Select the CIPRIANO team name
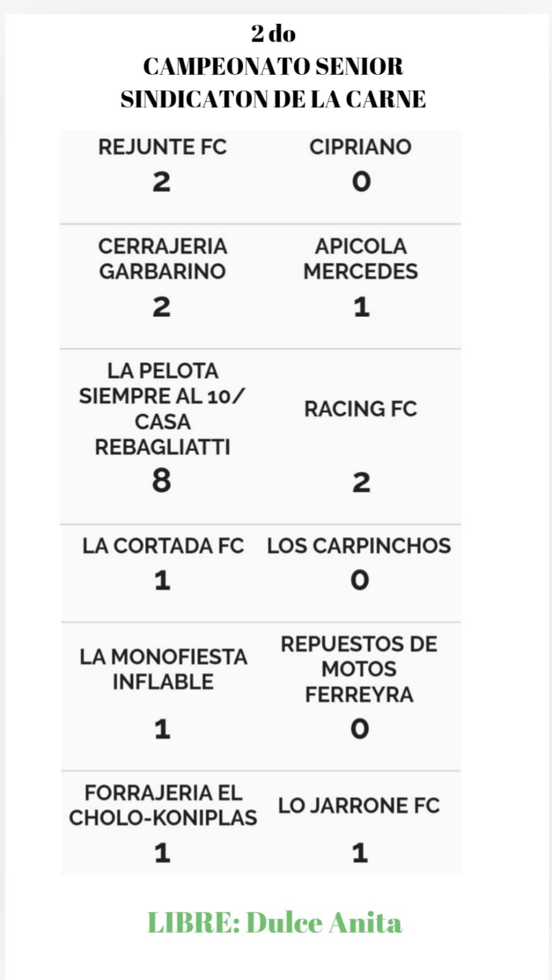552x980 pixels. [360, 147]
